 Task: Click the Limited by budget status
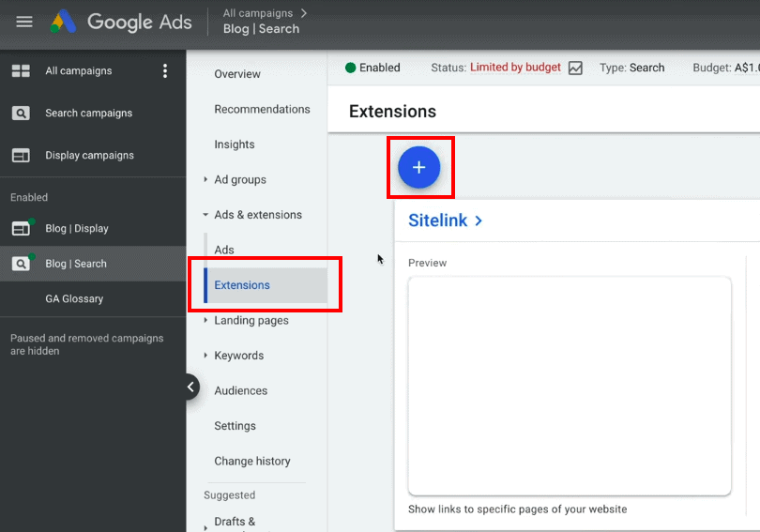tap(515, 68)
